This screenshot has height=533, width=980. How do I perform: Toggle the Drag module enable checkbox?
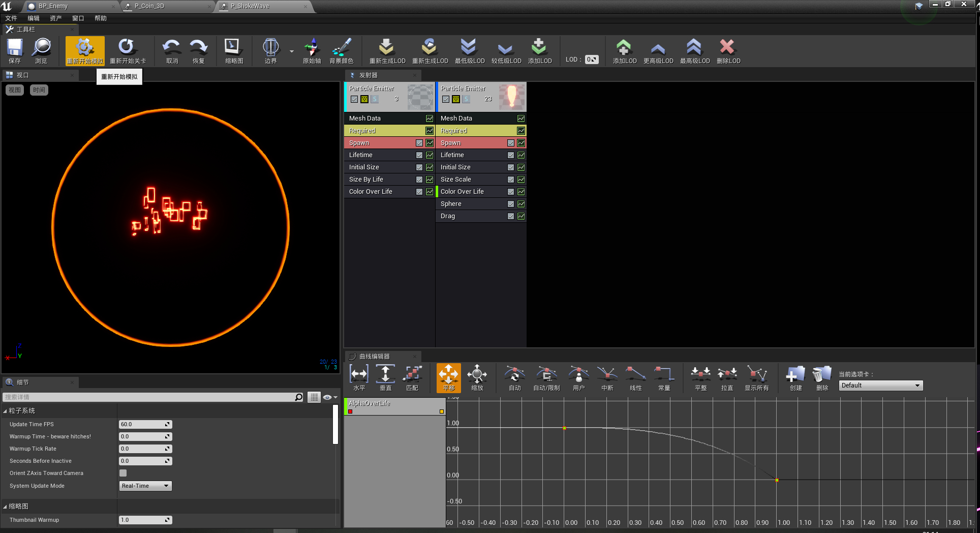511,216
